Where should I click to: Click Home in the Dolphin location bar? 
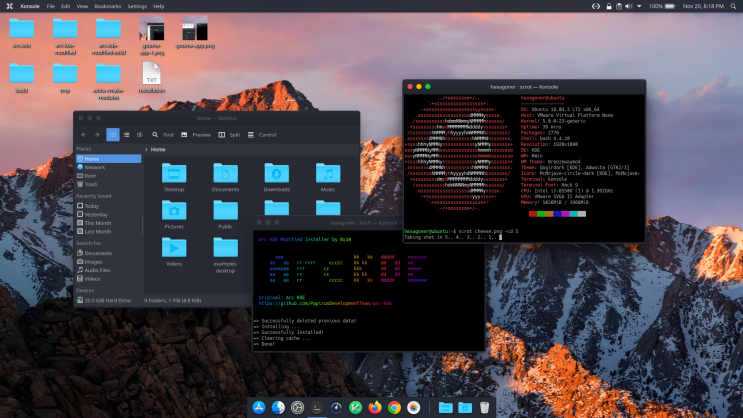pyautogui.click(x=158, y=150)
